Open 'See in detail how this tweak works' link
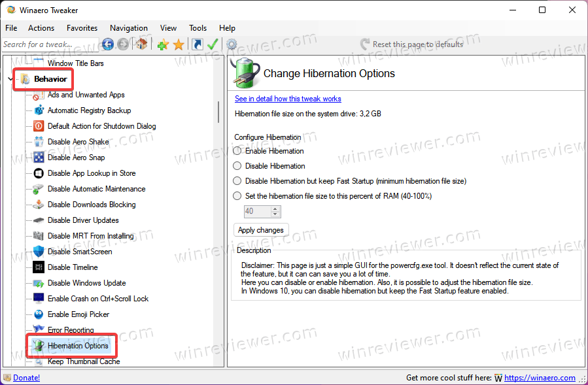 [288, 99]
